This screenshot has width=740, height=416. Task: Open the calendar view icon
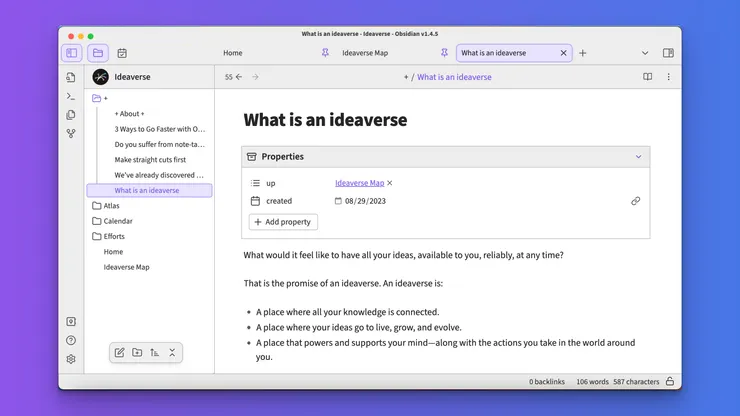click(122, 53)
